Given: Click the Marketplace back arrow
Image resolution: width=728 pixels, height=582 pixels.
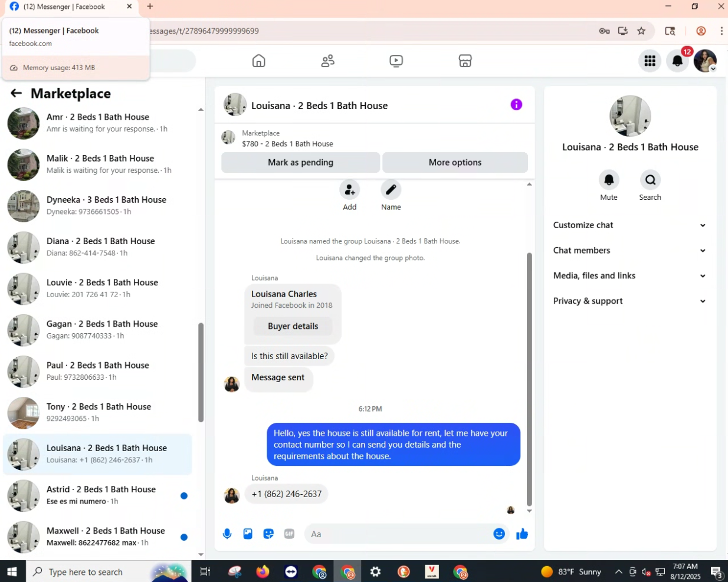Looking at the screenshot, I should tap(16, 93).
